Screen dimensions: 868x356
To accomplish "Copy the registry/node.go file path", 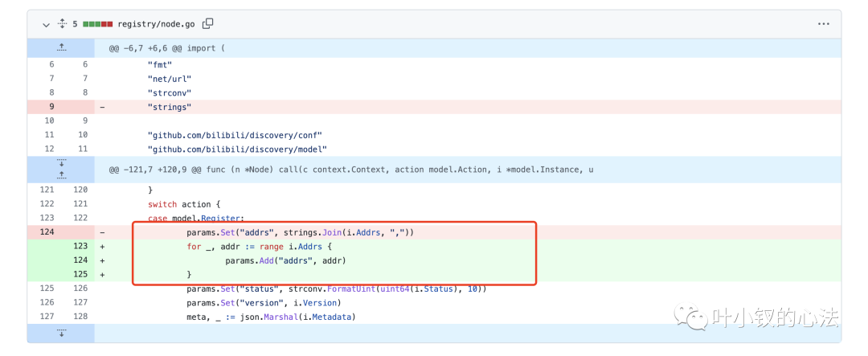I will click(x=207, y=24).
